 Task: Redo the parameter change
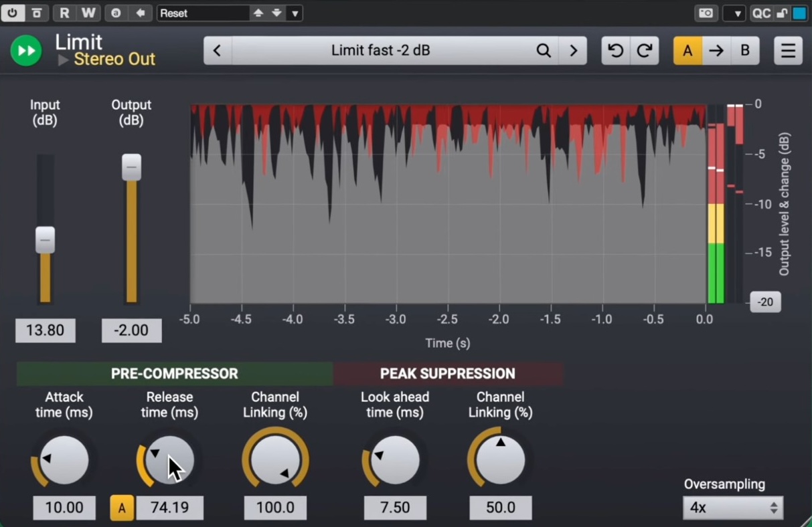[x=644, y=51]
